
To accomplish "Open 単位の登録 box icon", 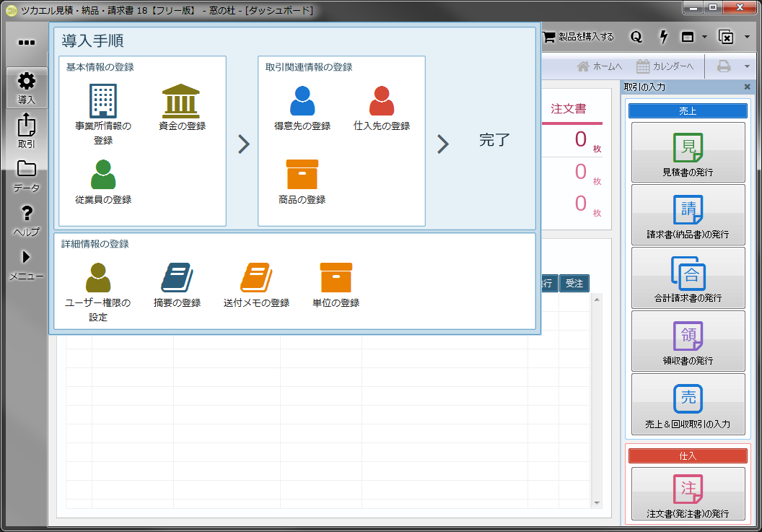I will [336, 278].
